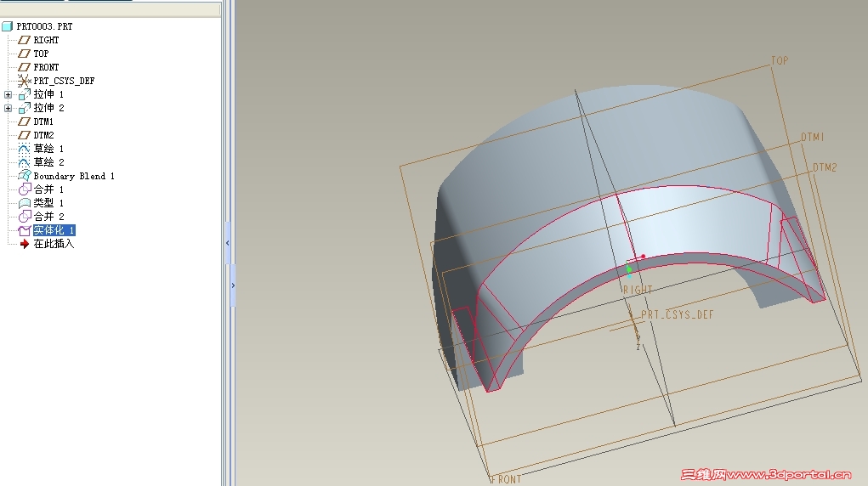Select DTM2 datum plane in tree
The height and width of the screenshot is (486, 868).
pos(43,135)
